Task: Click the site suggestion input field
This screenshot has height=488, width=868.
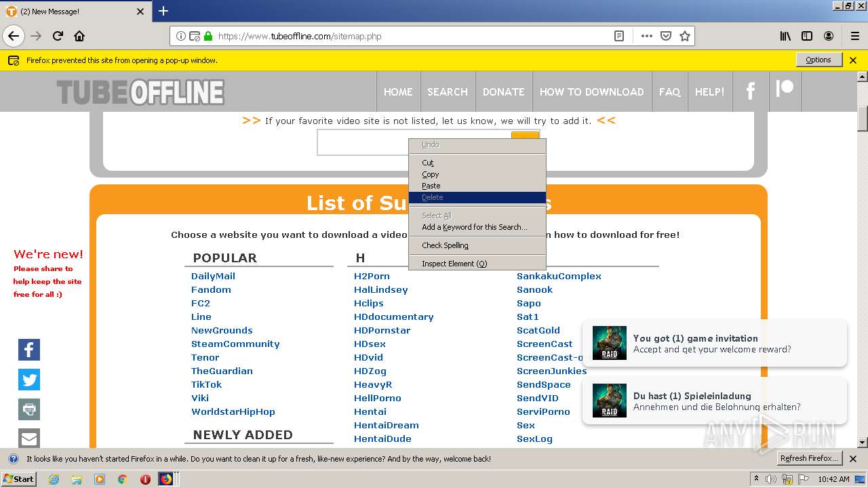Action: click(414, 142)
